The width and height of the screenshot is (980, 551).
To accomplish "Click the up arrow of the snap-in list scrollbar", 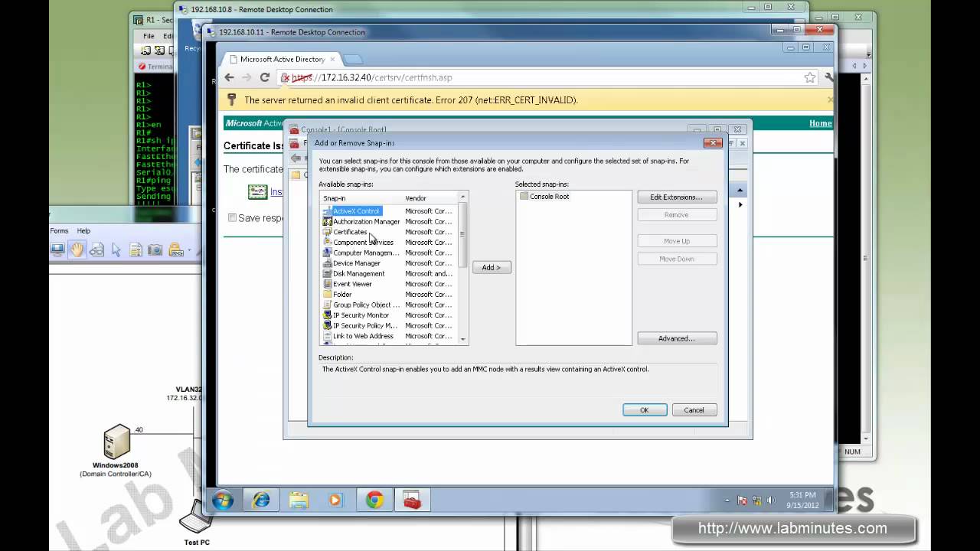I will tap(463, 197).
